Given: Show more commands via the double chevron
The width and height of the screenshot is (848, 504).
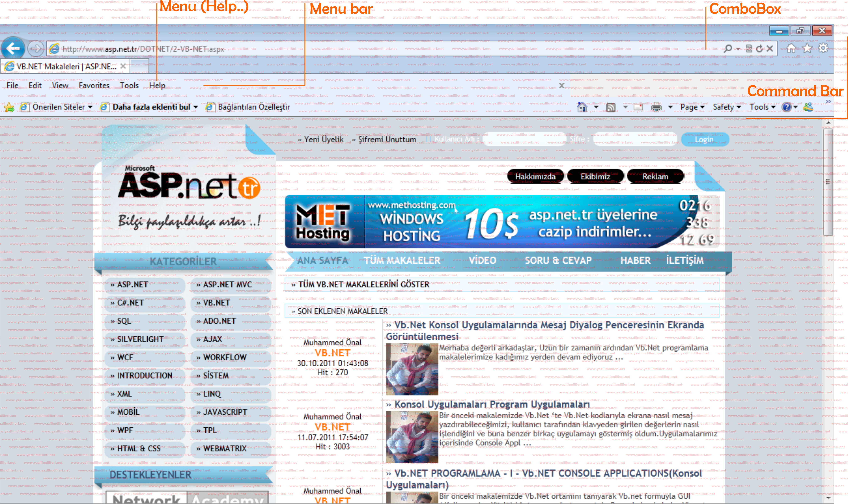Looking at the screenshot, I should [x=828, y=101].
